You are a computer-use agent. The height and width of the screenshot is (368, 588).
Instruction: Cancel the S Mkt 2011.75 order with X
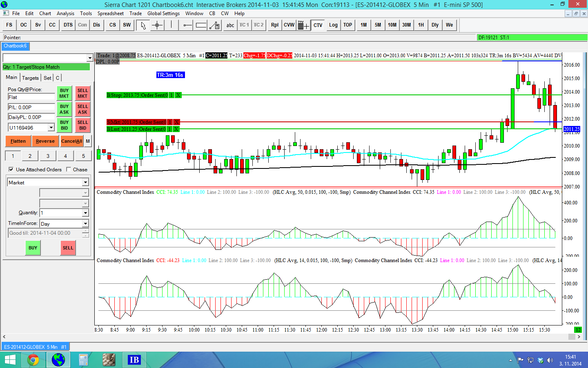point(176,122)
